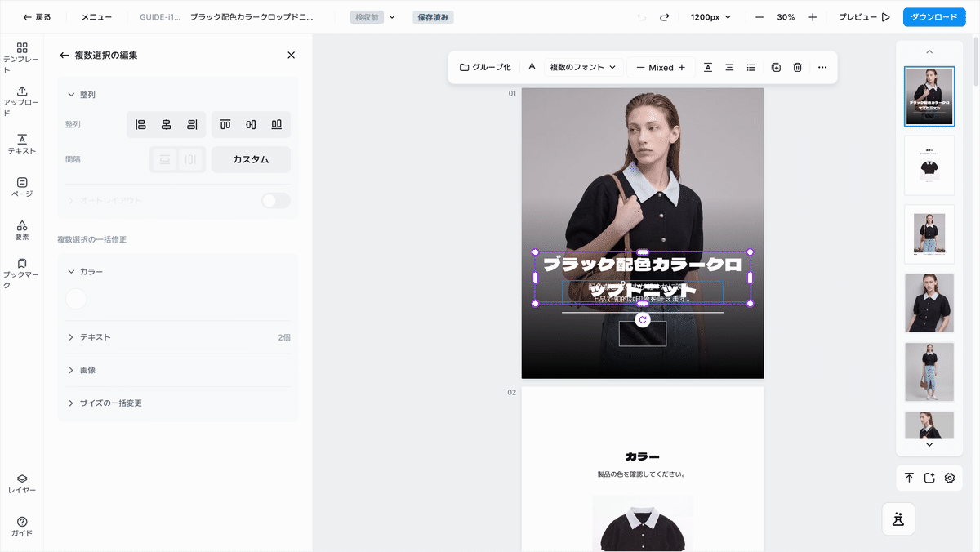Expand the 画像 section
Screen dimensions: 980x552
[178, 370]
